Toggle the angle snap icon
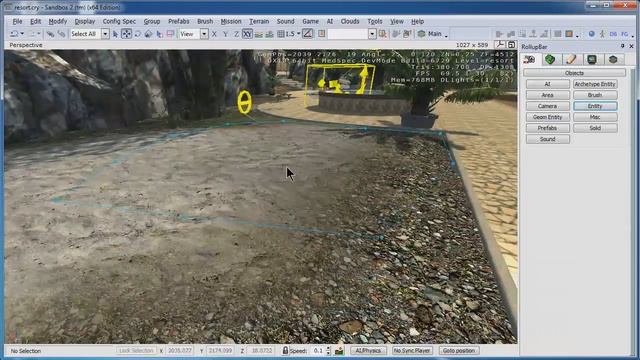The width and height of the screenshot is (640, 360). click(x=308, y=34)
